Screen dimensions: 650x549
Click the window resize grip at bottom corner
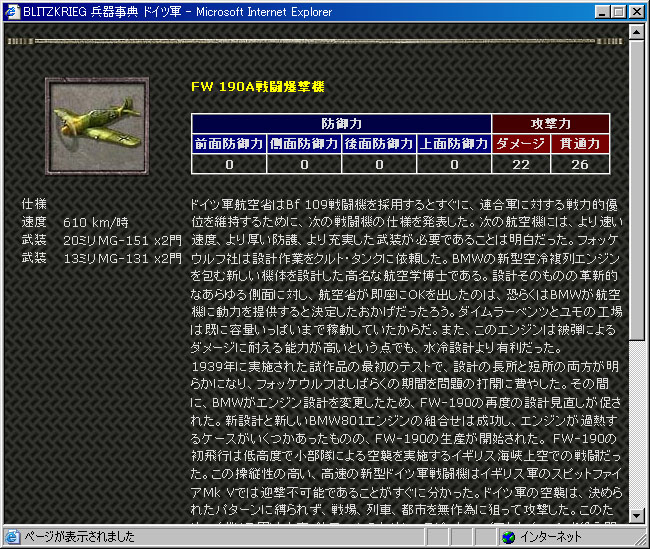click(640, 539)
